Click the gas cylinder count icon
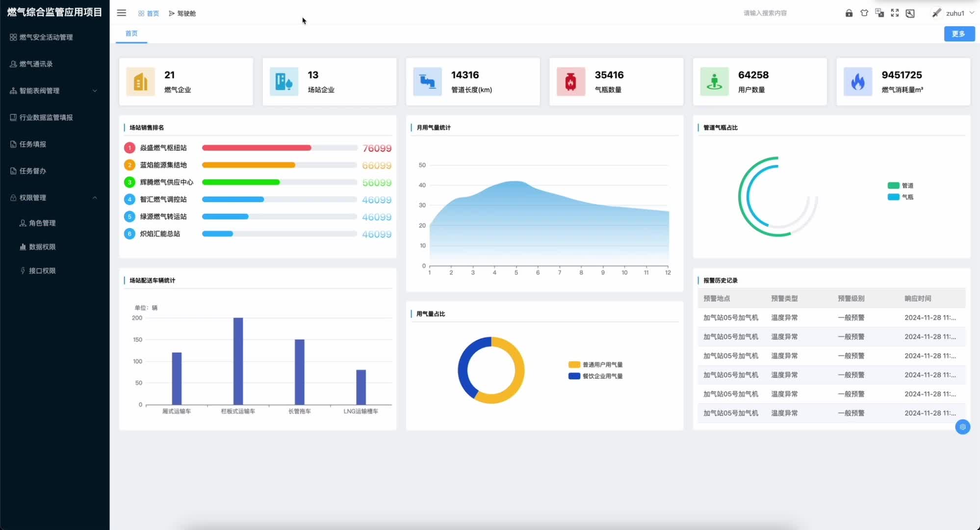980x530 pixels. tap(570, 81)
